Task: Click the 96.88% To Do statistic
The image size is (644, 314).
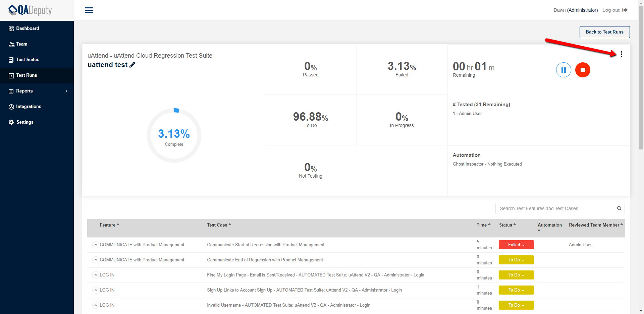Action: [x=311, y=120]
